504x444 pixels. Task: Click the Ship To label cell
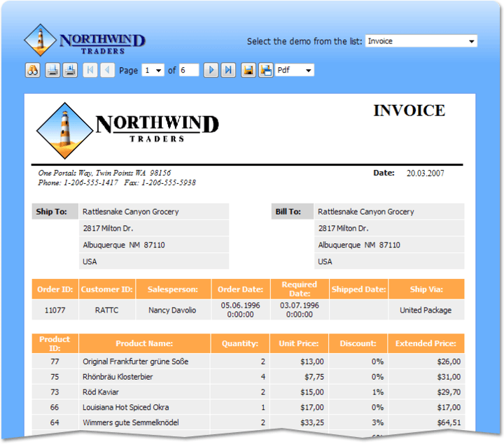(52, 212)
